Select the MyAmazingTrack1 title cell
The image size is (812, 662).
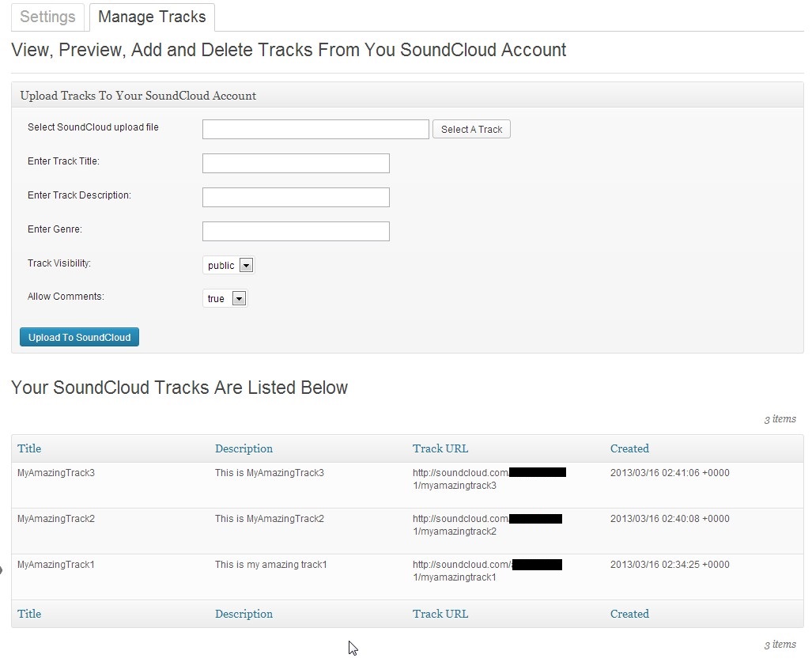[56, 565]
